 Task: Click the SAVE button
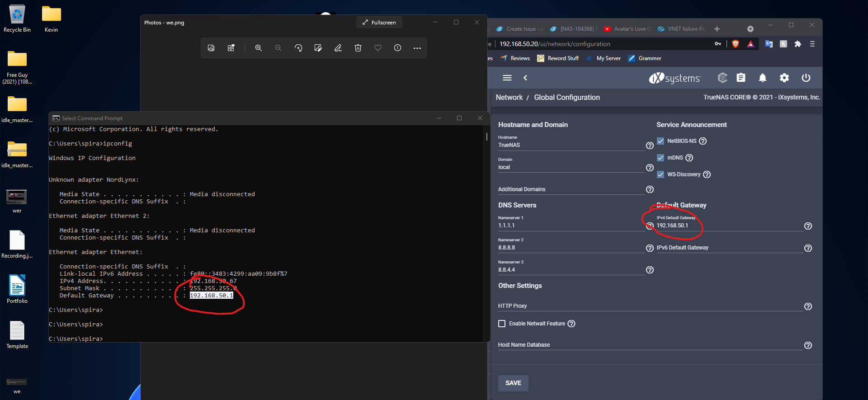[x=513, y=383]
